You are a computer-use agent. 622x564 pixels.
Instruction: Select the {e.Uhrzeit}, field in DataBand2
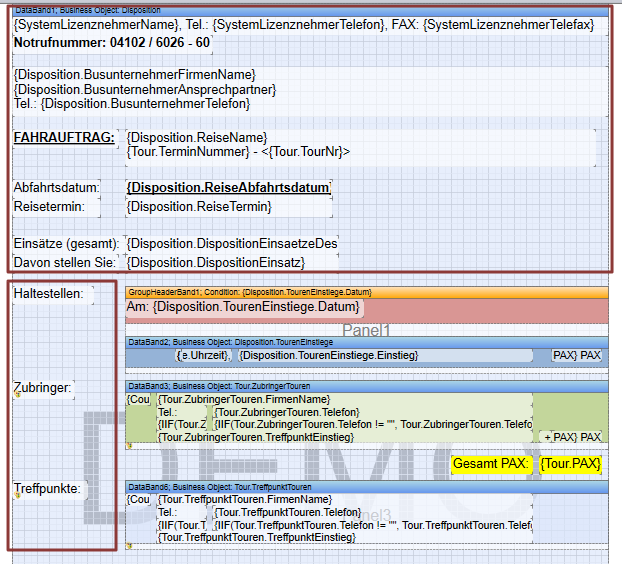[203, 355]
